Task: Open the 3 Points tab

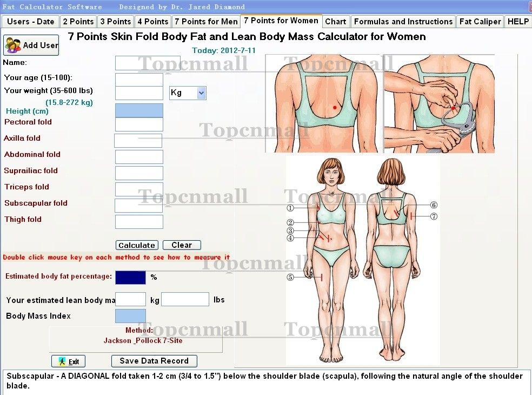Action: [115, 22]
